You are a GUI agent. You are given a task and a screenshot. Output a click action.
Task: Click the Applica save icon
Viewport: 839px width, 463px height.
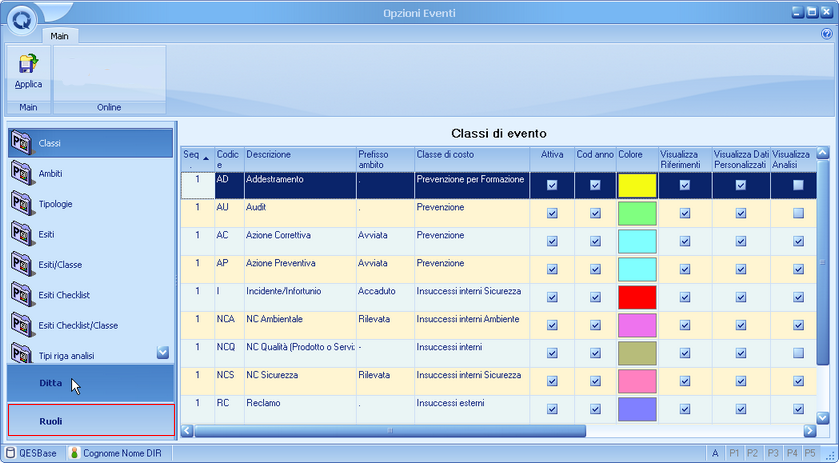coord(28,64)
